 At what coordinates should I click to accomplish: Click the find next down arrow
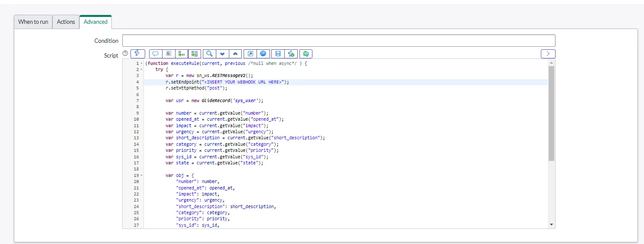pos(222,54)
